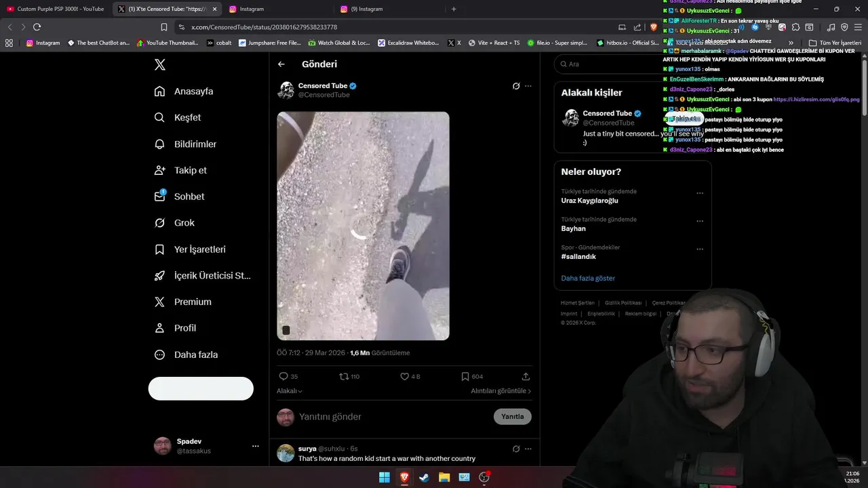Open Keşfet explore page

coord(178,117)
